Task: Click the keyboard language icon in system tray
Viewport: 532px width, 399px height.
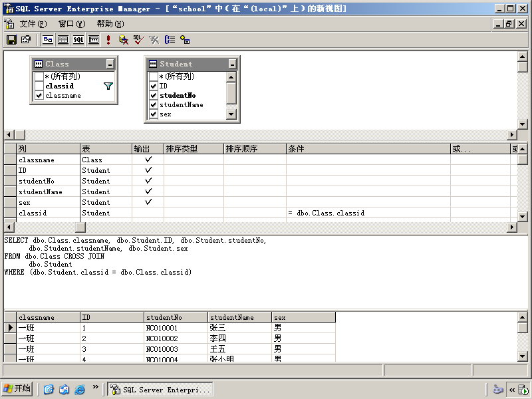Action: pos(497,389)
